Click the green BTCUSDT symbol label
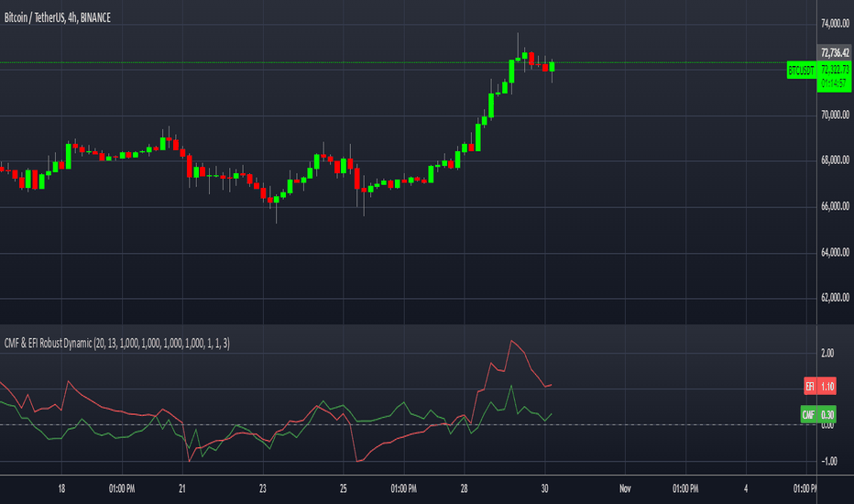The width and height of the screenshot is (854, 504). coord(801,70)
